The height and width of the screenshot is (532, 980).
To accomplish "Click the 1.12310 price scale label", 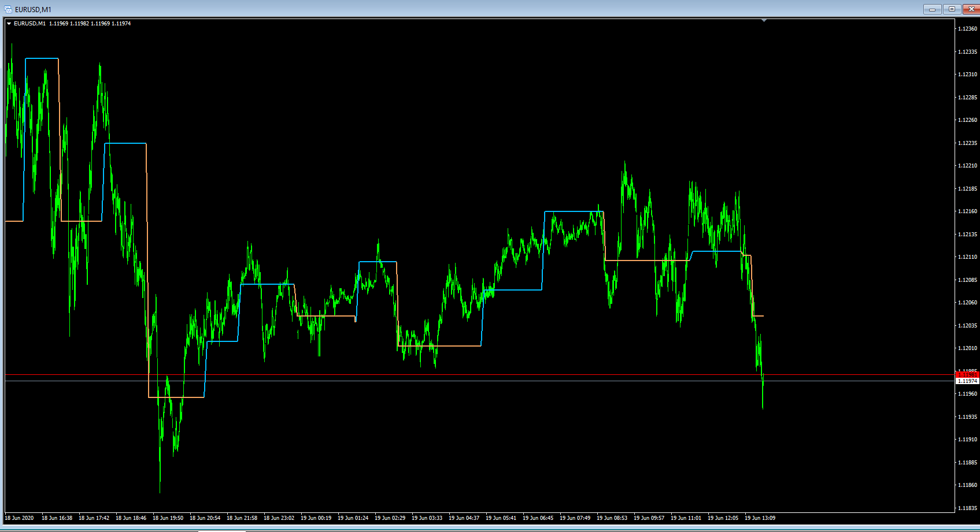I will 967,75.
